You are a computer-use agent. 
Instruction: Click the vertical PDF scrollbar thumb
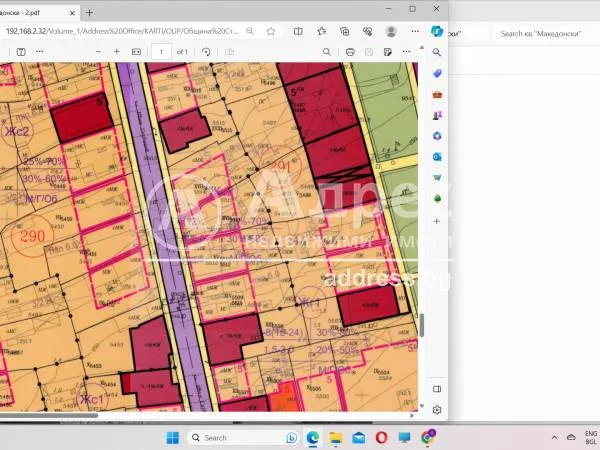(x=422, y=325)
